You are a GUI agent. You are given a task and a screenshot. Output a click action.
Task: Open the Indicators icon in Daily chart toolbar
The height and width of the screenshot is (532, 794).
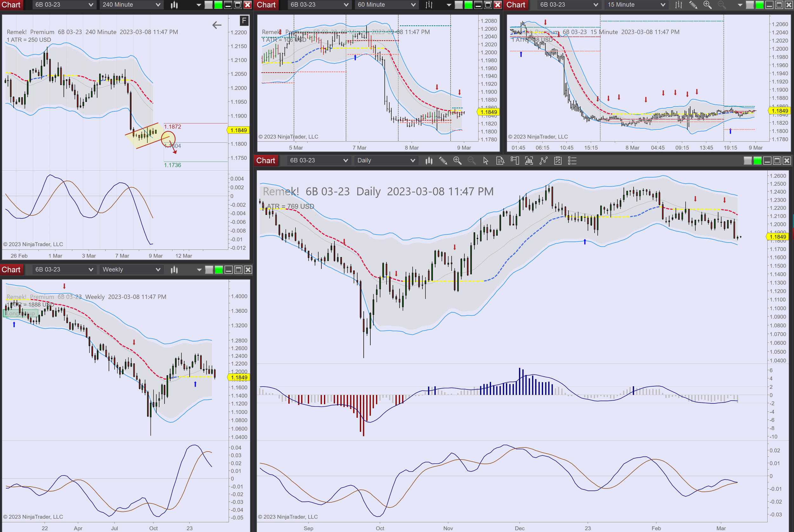543,161
